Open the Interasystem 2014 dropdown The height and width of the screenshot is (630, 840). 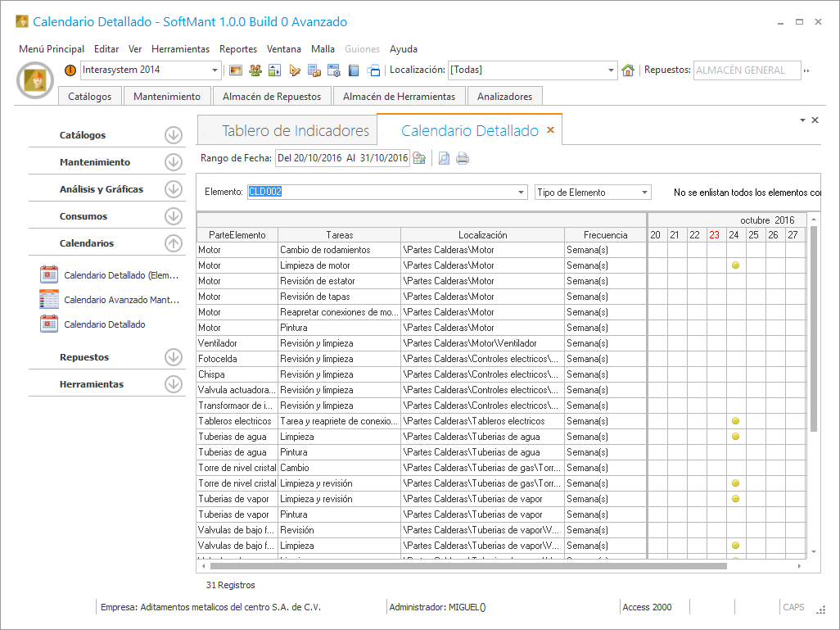coord(215,70)
